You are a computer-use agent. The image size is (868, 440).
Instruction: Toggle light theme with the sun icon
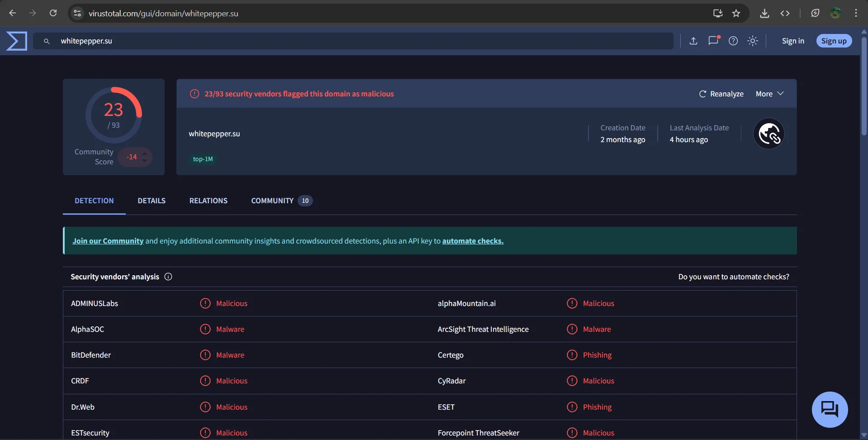(753, 41)
